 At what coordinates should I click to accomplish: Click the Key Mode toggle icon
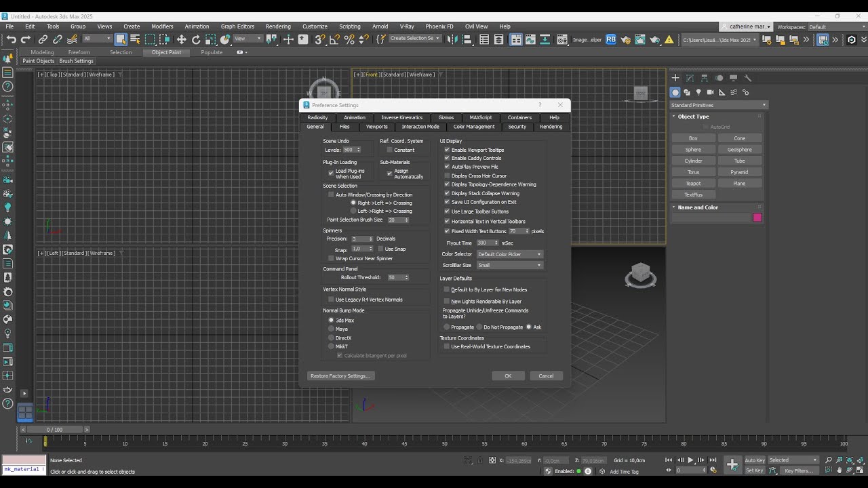coord(669,470)
